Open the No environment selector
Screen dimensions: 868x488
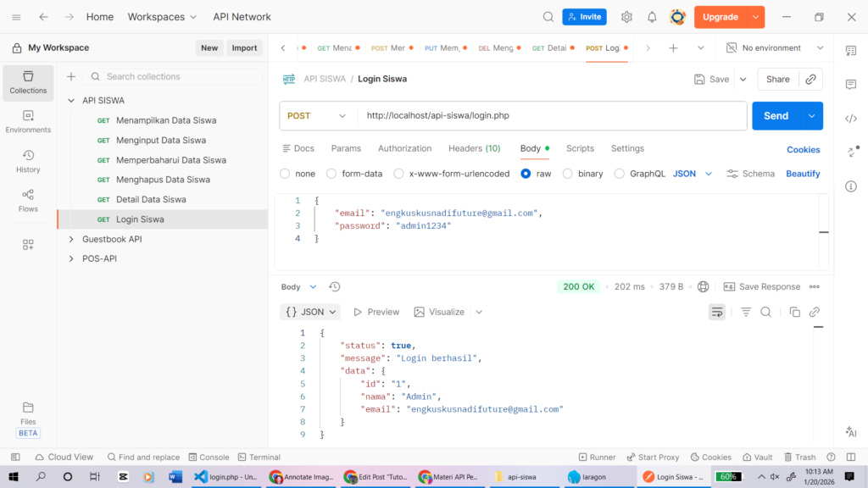[x=774, y=48]
